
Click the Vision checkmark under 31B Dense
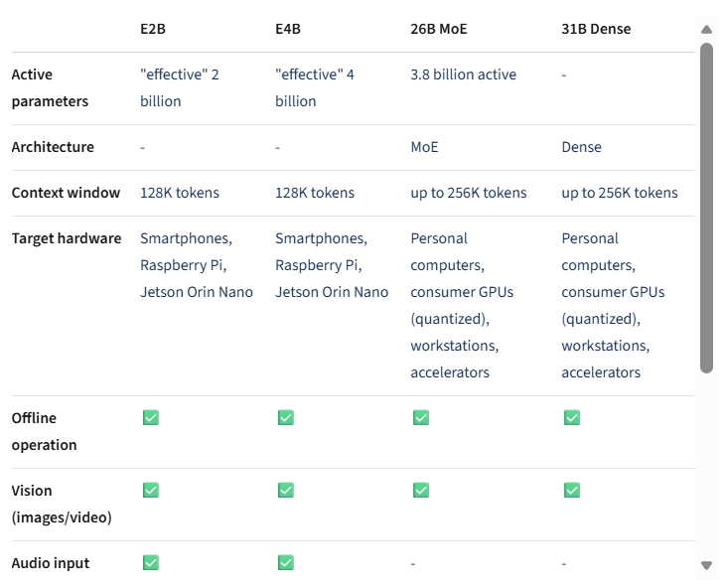click(x=572, y=491)
